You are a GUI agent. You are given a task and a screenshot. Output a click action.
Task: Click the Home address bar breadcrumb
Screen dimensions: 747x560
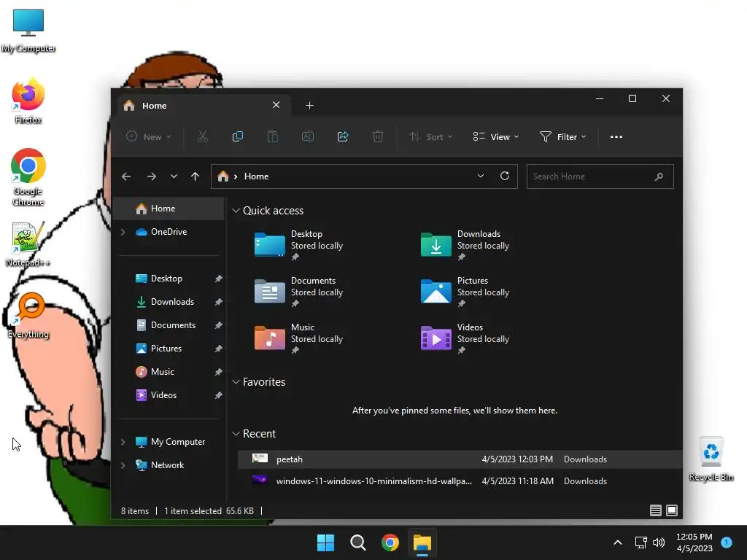(256, 176)
